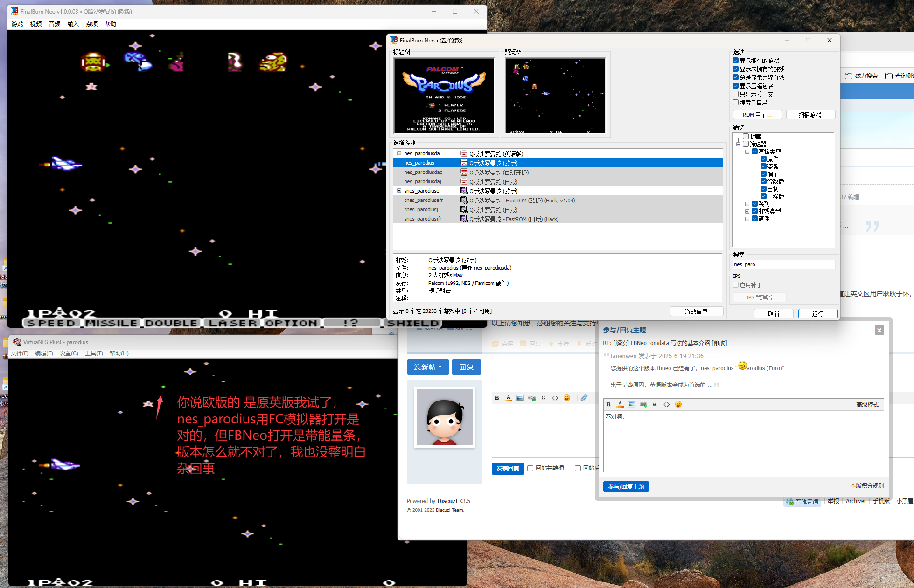
Task: Toggle 显示拥有的游戏 checkbox
Action: coord(735,61)
